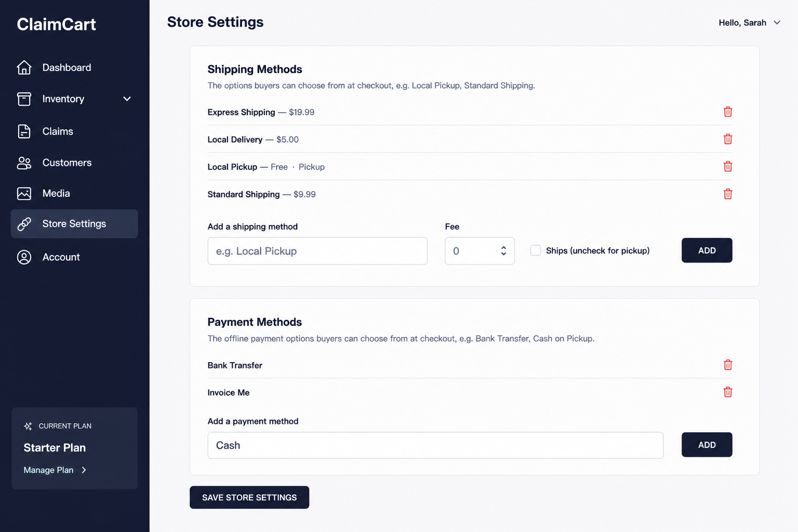Click the Customers people icon
This screenshot has width=798, height=532.
24,163
